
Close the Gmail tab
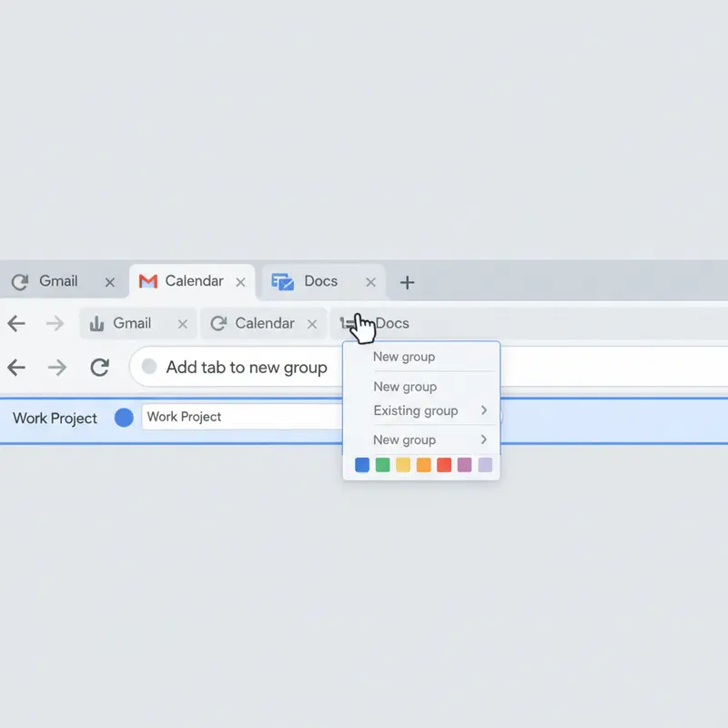109,281
